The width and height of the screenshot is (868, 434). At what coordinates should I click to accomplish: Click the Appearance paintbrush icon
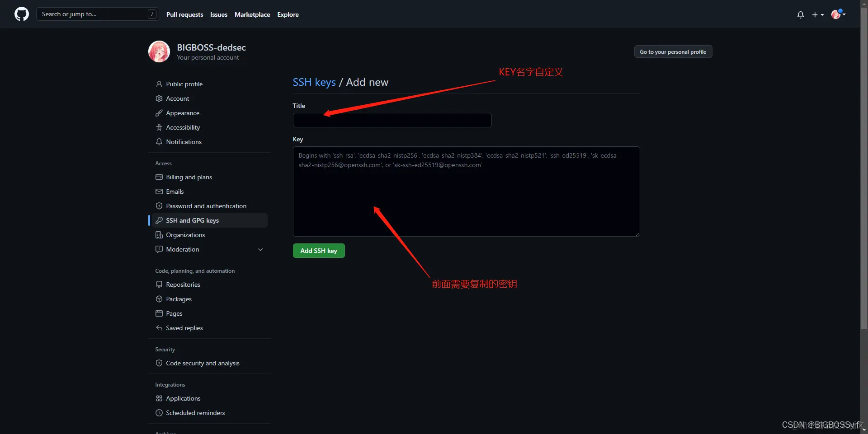pyautogui.click(x=159, y=113)
